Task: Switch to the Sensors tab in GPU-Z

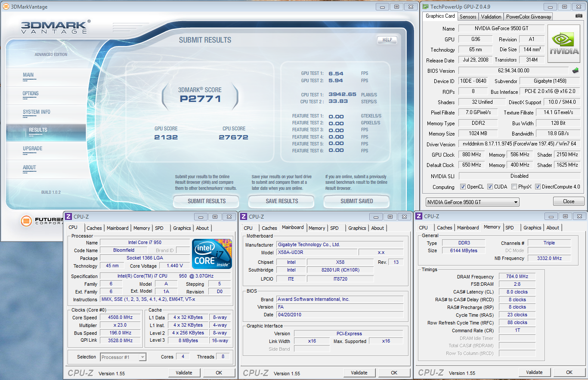Action: [468, 17]
